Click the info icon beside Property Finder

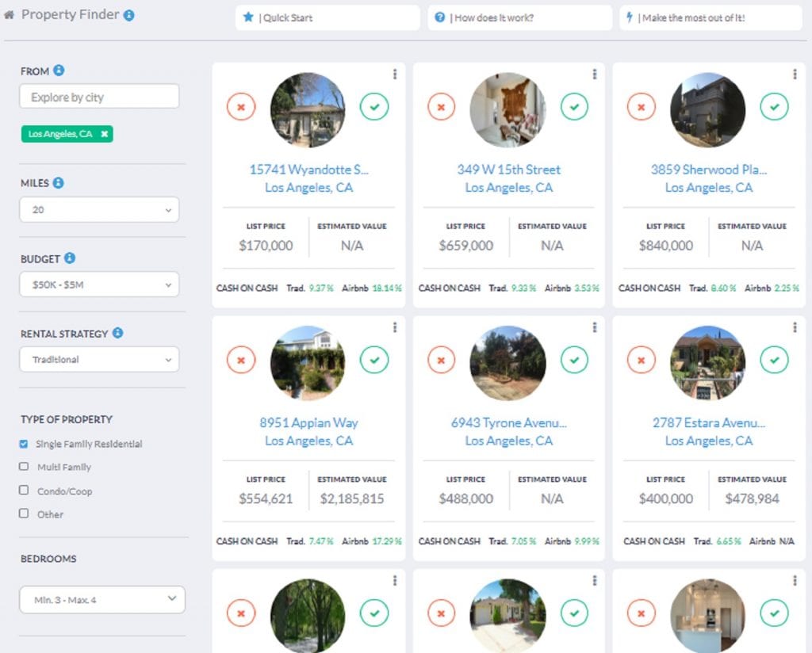pyautogui.click(x=129, y=13)
